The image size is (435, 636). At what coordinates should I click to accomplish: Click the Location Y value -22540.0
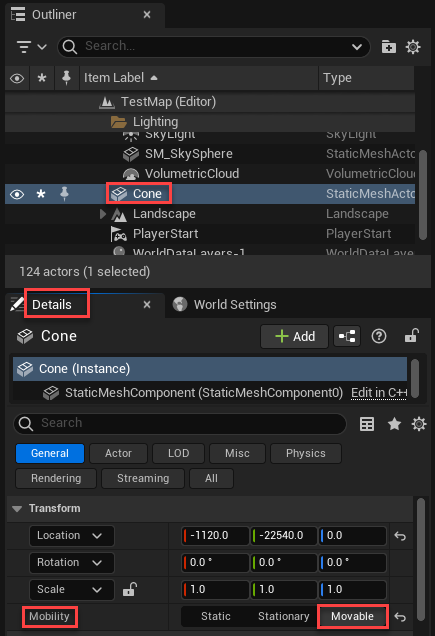(284, 536)
